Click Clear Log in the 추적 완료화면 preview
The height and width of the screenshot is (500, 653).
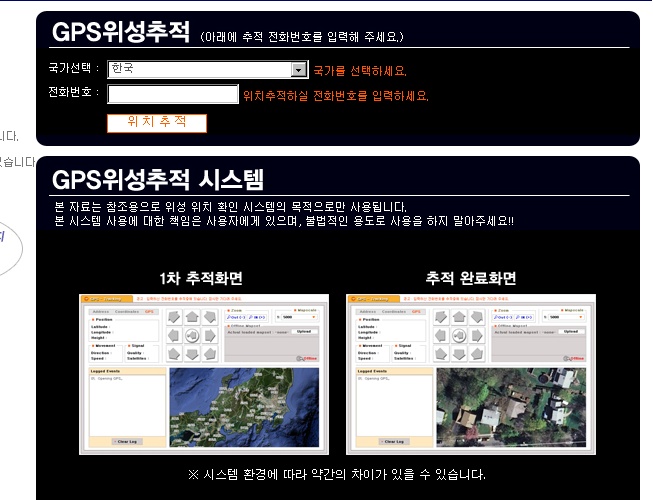(394, 441)
